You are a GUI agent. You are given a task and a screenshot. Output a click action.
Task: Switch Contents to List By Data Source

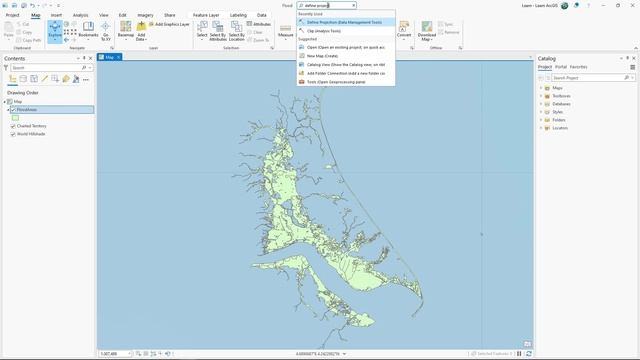click(23, 79)
